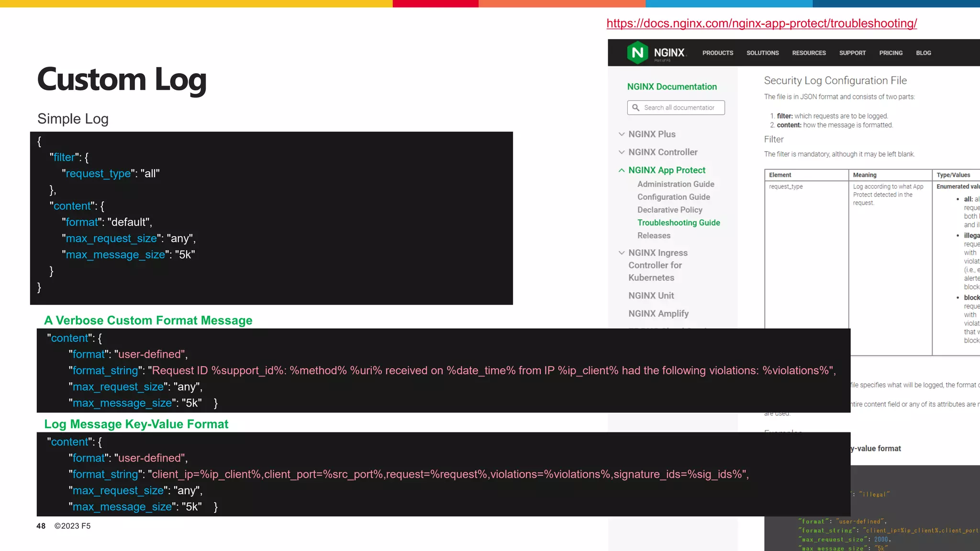
Task: Click the client_ip=%ip_client% format string line
Action: pos(409,474)
